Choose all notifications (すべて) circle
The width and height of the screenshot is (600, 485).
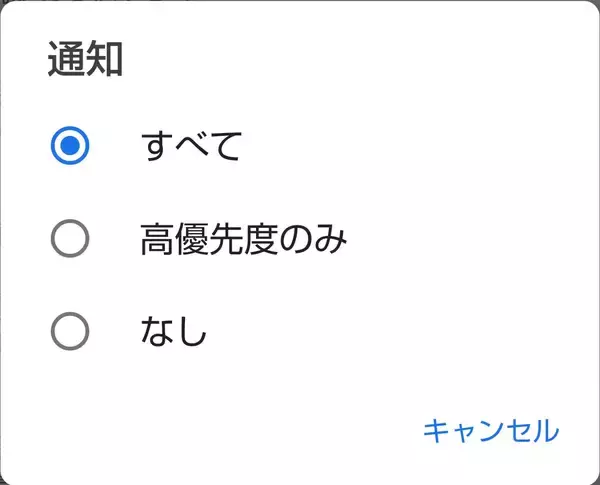pos(70,147)
